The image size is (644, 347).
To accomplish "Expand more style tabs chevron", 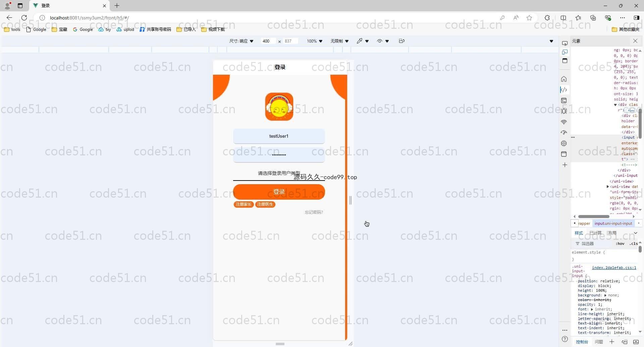I will point(636,233).
